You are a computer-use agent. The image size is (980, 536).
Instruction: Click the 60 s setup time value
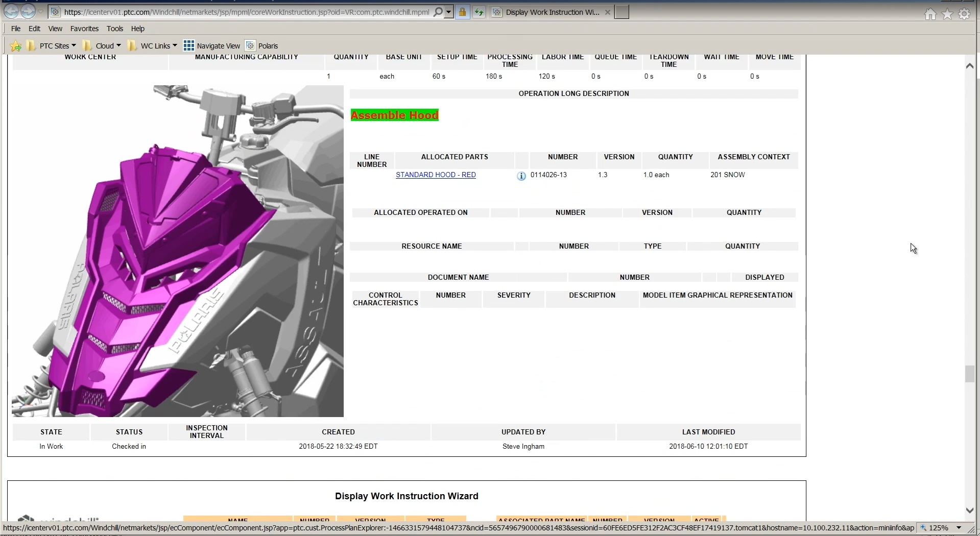coord(439,76)
